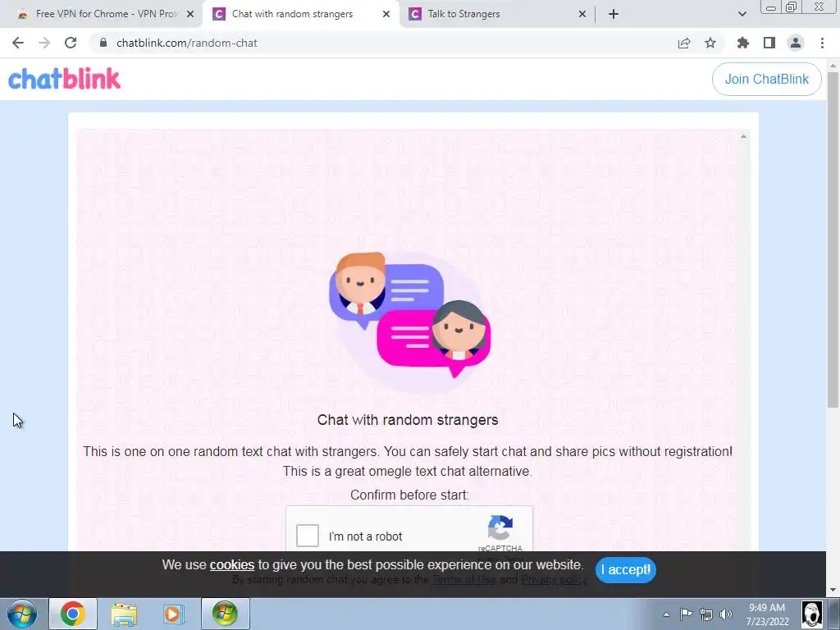Click the lock icon in address bar
This screenshot has width=840, height=630.
click(x=103, y=43)
